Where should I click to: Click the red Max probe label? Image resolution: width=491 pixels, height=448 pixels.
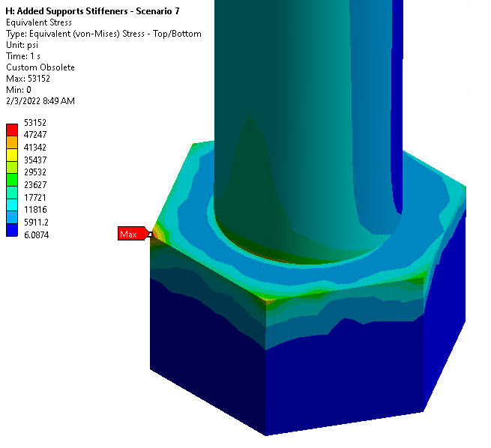tap(132, 234)
